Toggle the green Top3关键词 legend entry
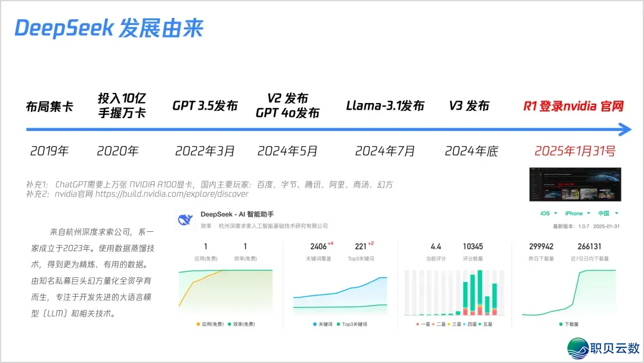Viewport: 644px width, 363px height. click(352, 324)
